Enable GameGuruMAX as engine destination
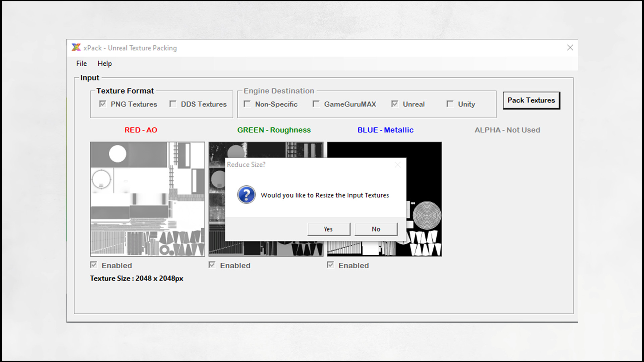This screenshot has height=362, width=644. click(x=316, y=104)
